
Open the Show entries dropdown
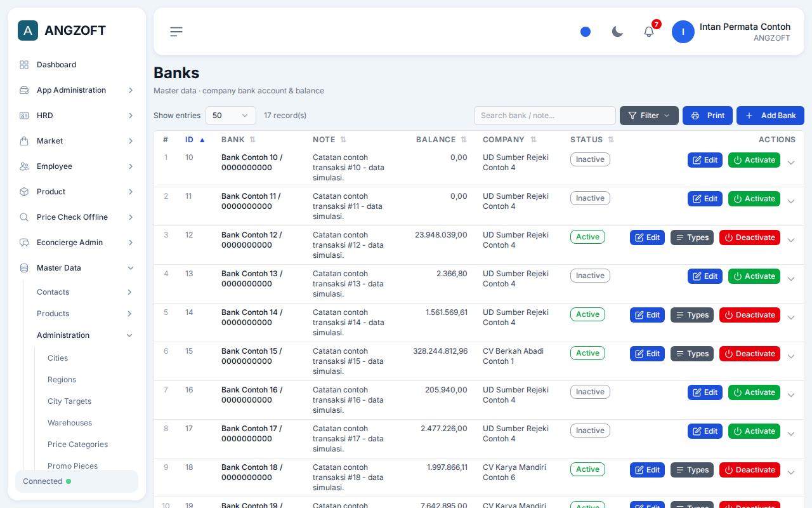pos(231,116)
